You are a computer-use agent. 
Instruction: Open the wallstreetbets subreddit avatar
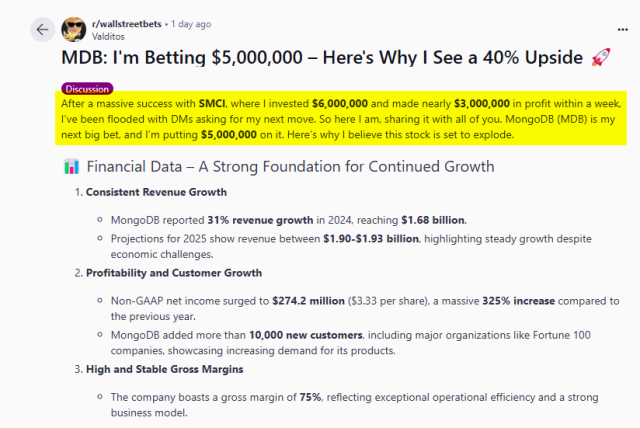73,28
